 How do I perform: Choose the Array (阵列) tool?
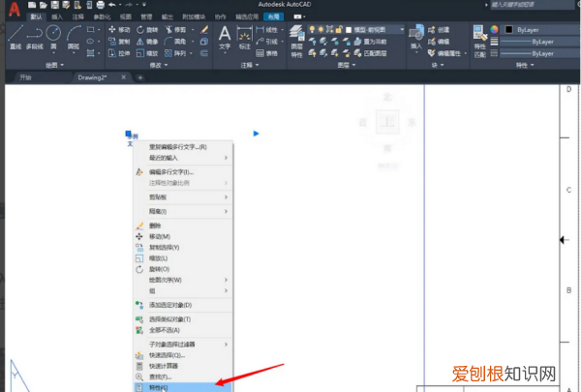(x=175, y=53)
